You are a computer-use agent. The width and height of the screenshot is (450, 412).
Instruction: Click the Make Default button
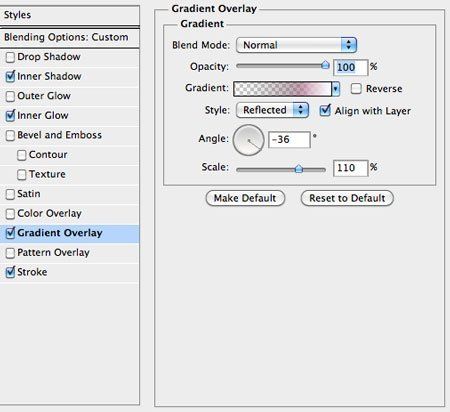pyautogui.click(x=245, y=198)
